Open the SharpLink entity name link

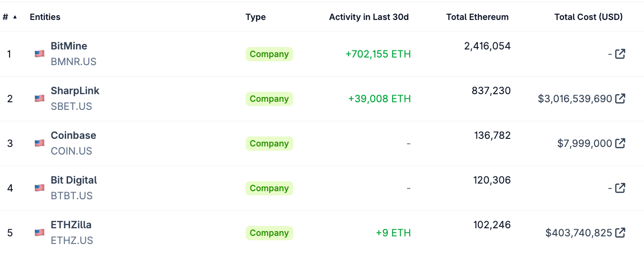coord(75,91)
